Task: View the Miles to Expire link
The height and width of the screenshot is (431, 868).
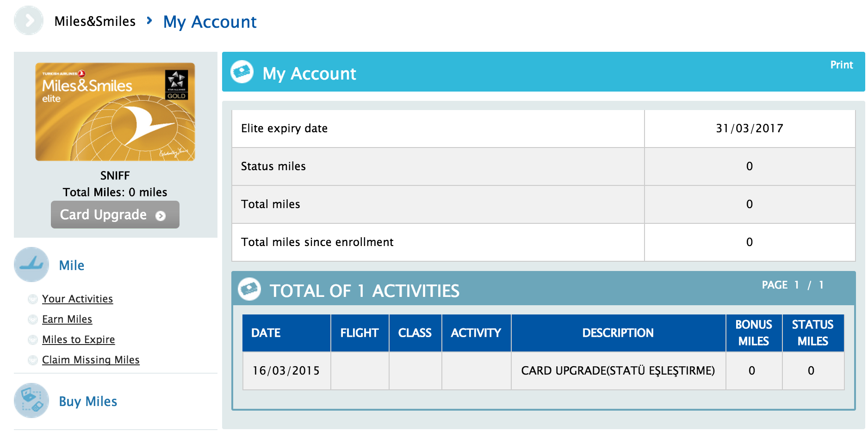Action: [78, 340]
